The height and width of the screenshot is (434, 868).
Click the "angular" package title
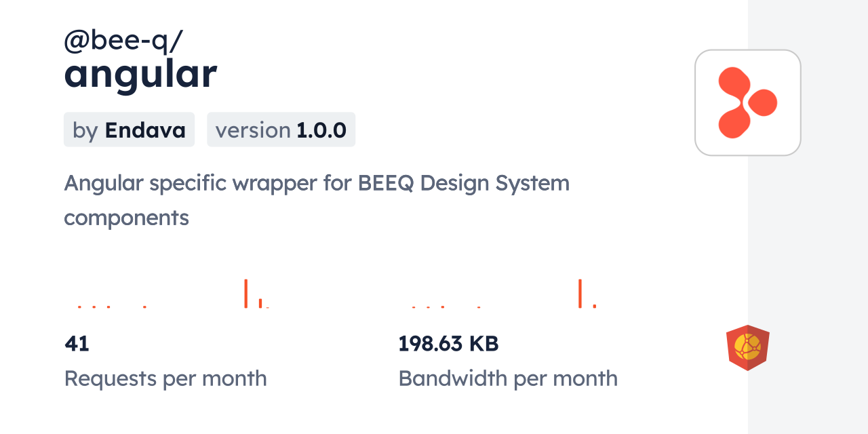[x=140, y=74]
